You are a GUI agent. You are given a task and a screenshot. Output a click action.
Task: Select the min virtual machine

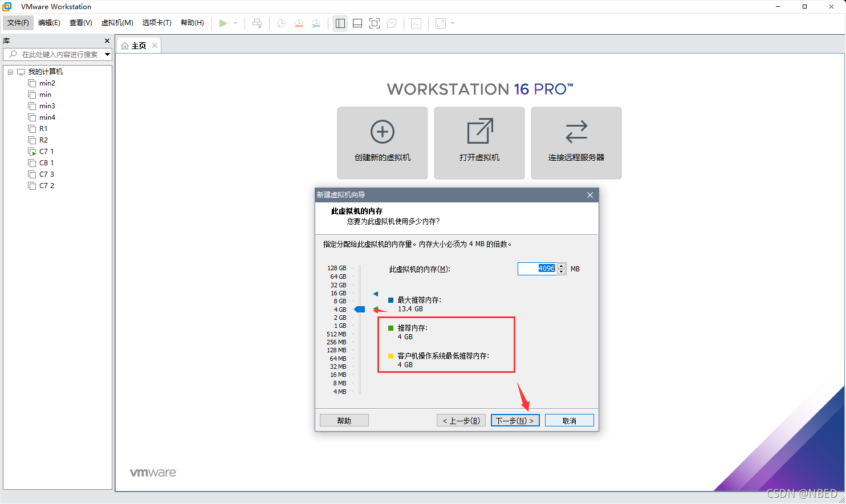(45, 95)
